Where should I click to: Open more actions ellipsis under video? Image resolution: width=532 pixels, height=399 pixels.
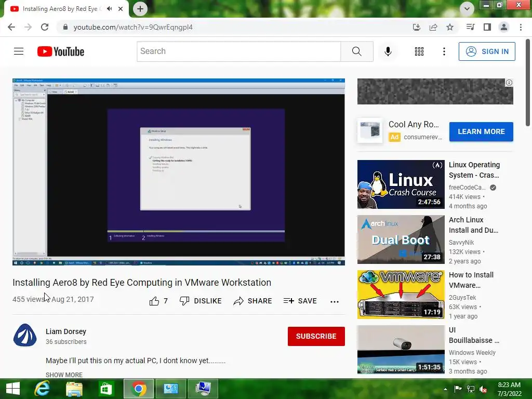click(335, 301)
